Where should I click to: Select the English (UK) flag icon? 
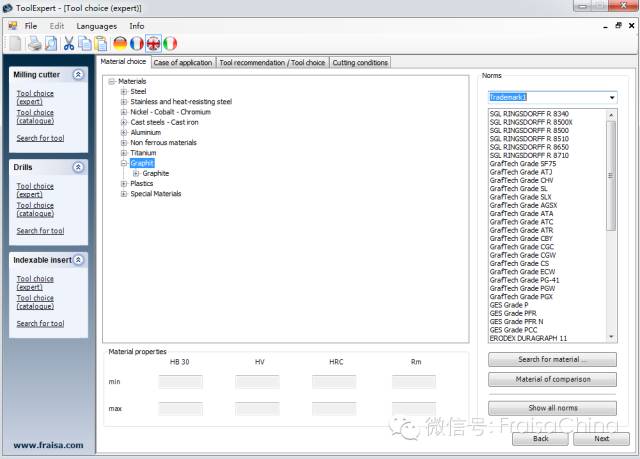point(153,43)
